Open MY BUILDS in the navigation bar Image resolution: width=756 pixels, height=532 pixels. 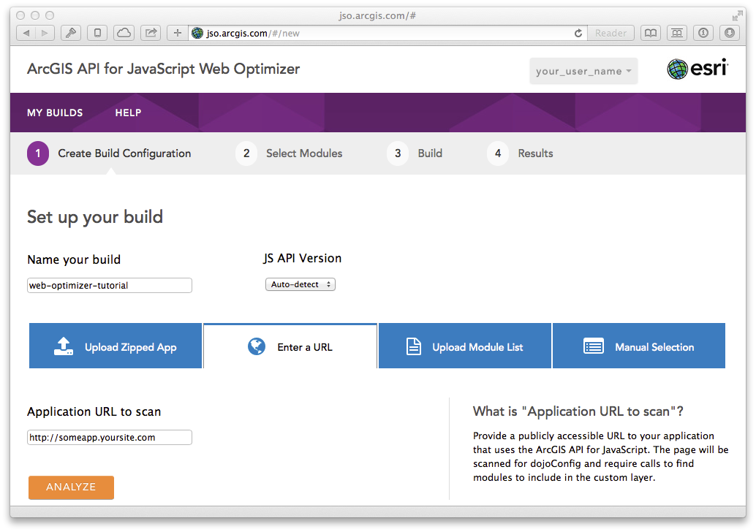(x=55, y=113)
